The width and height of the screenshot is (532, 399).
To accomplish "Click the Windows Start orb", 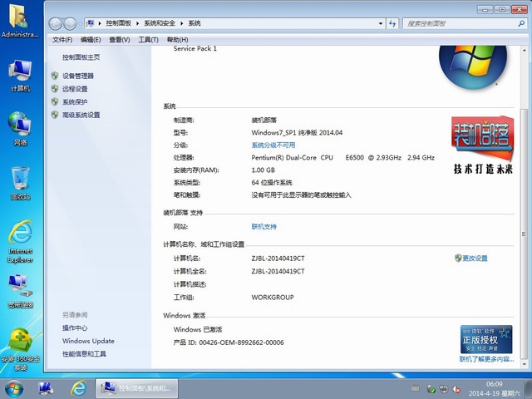I will coord(14,388).
